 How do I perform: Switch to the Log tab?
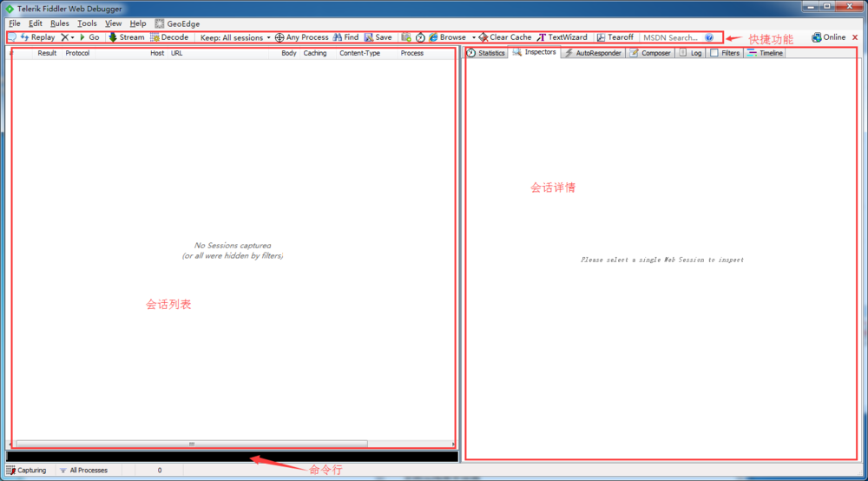tap(691, 53)
